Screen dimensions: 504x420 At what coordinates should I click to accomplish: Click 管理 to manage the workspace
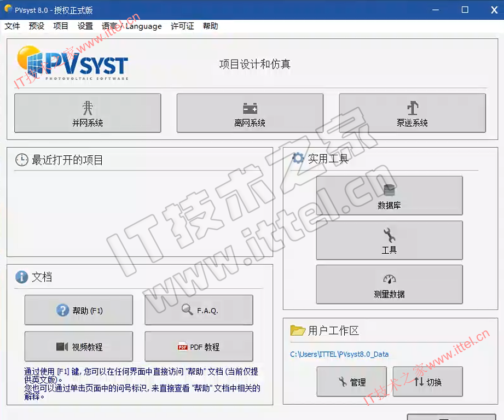click(351, 382)
